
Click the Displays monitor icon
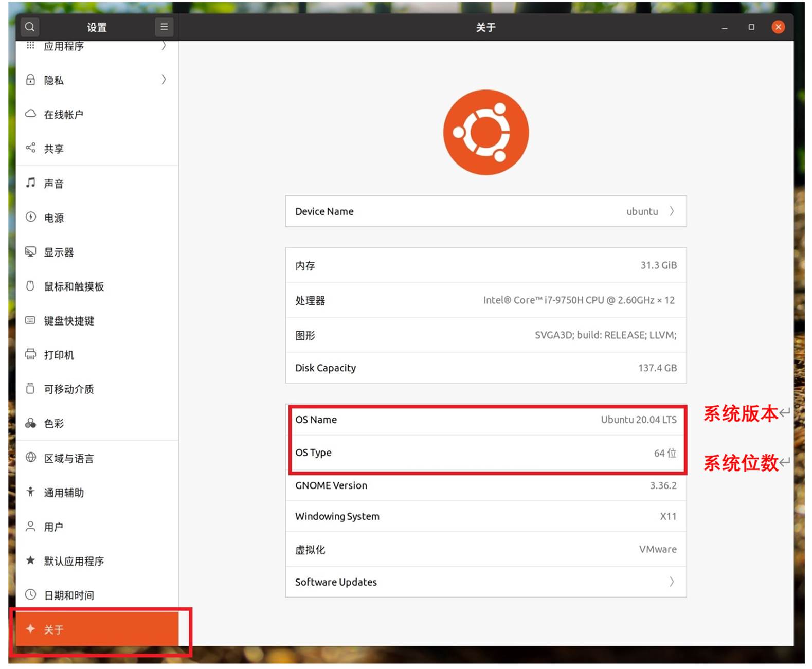click(x=31, y=251)
